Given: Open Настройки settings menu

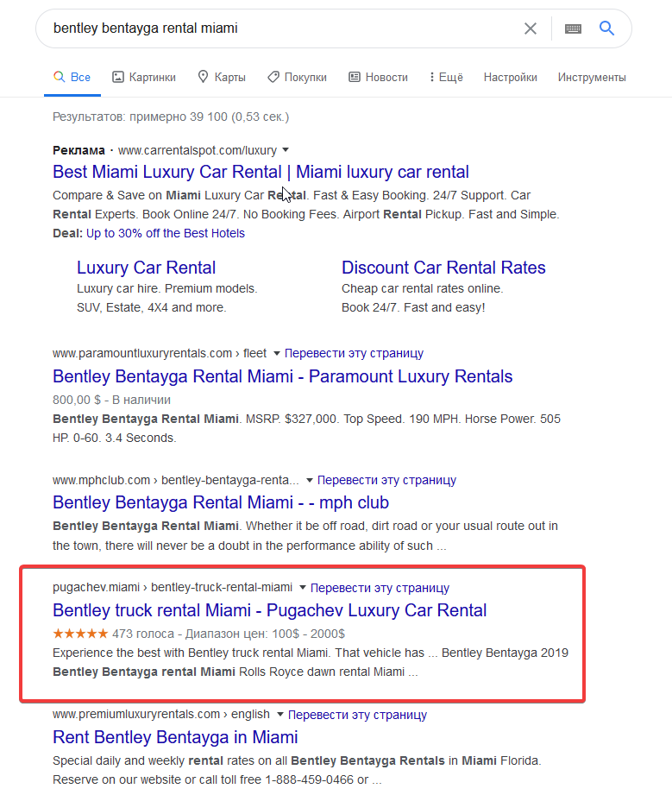Looking at the screenshot, I should (x=511, y=77).
